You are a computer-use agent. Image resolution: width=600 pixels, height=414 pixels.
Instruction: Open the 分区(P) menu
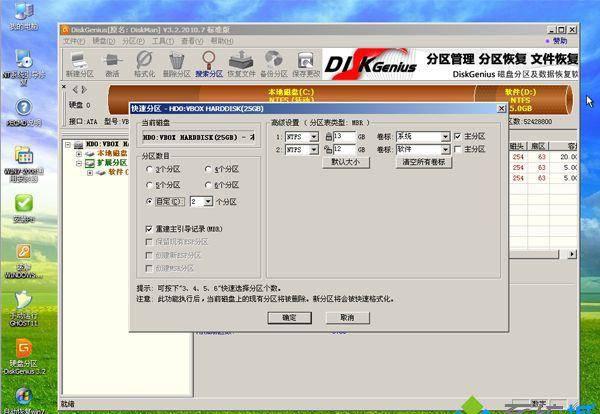tap(133, 41)
